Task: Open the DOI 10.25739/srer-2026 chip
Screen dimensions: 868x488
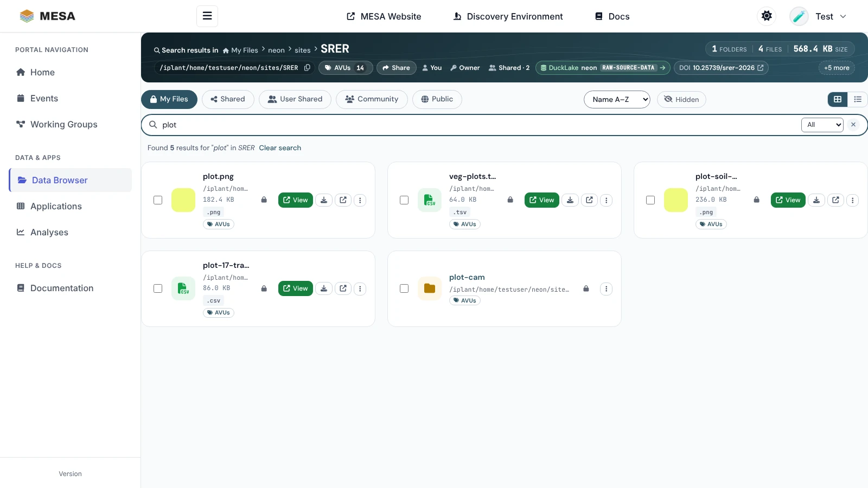Action: (721, 68)
